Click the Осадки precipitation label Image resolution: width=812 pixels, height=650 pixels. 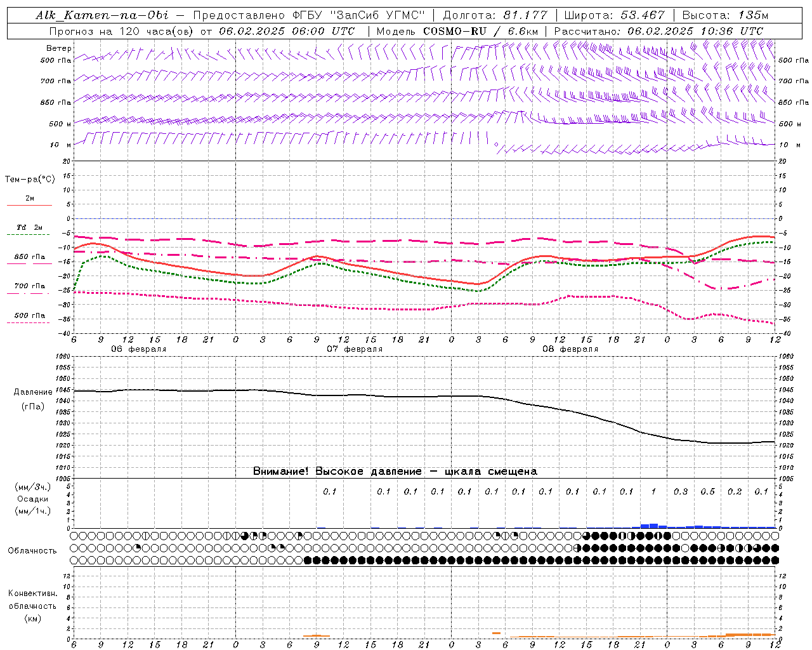pyautogui.click(x=32, y=499)
